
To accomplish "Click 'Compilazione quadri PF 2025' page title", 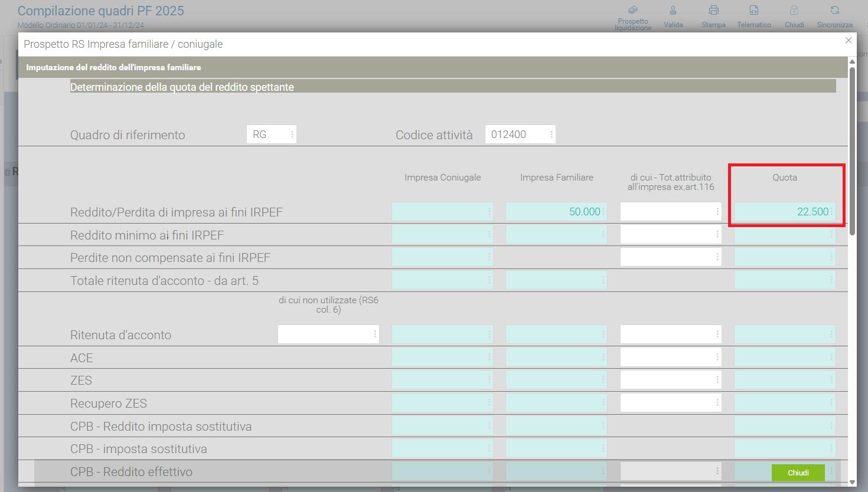I will 101,11.
